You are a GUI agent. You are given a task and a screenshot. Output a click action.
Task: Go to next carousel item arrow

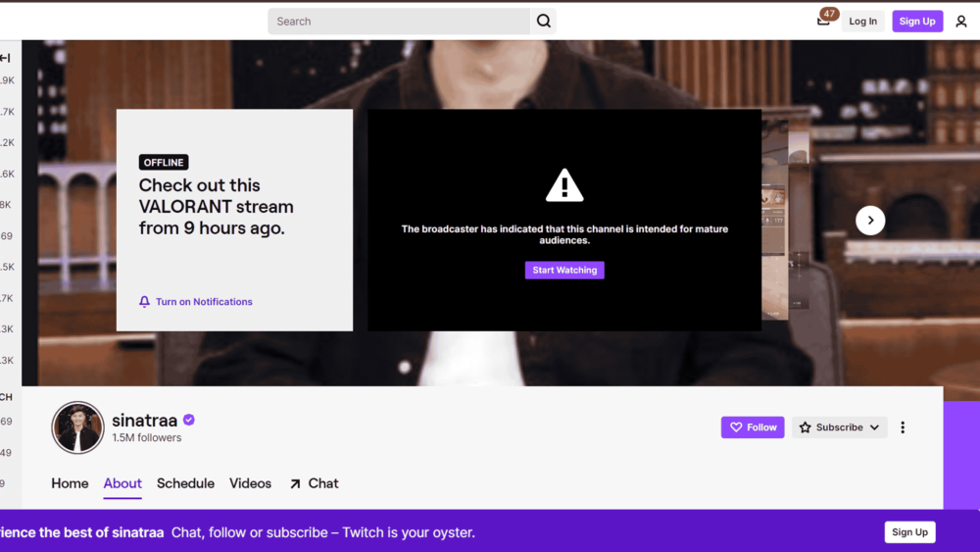pos(870,220)
